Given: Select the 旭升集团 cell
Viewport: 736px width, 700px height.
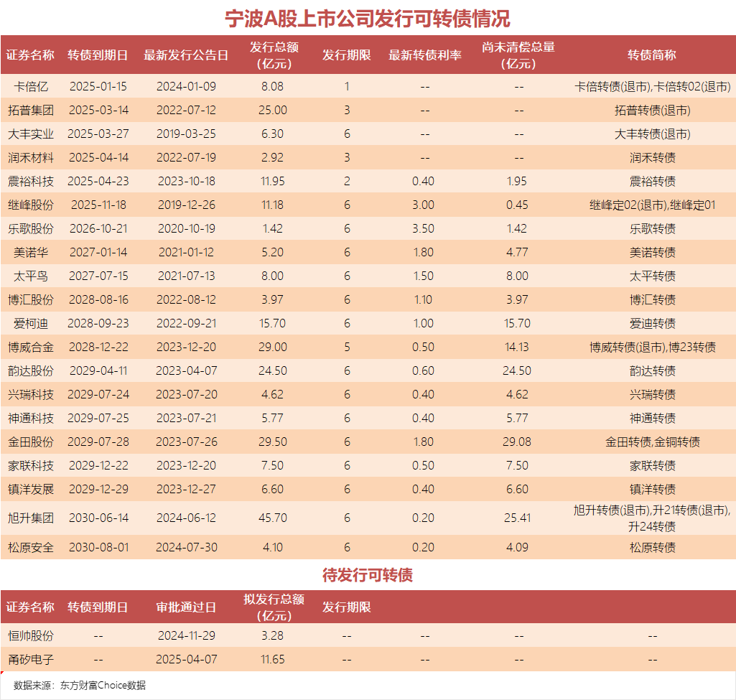Looking at the screenshot, I should [x=30, y=518].
